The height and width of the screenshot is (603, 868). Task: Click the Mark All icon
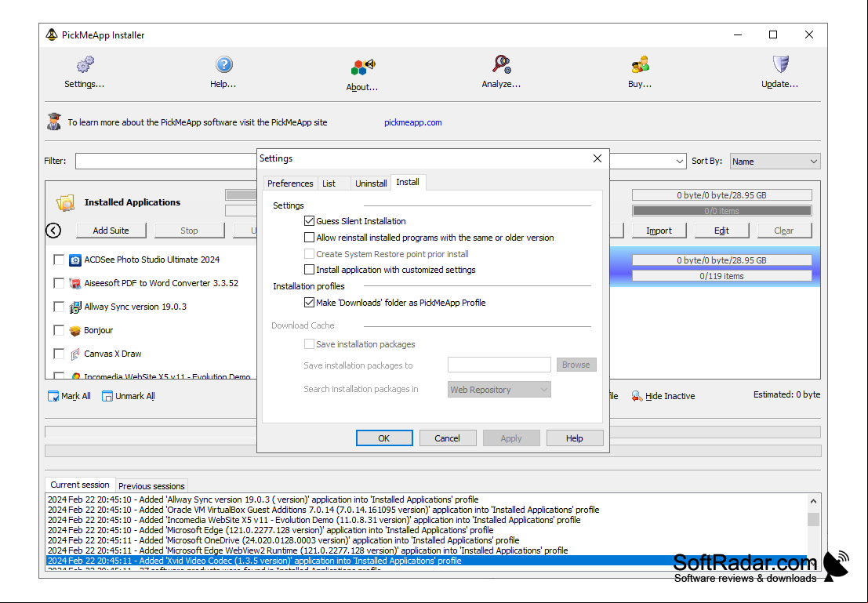(x=53, y=396)
